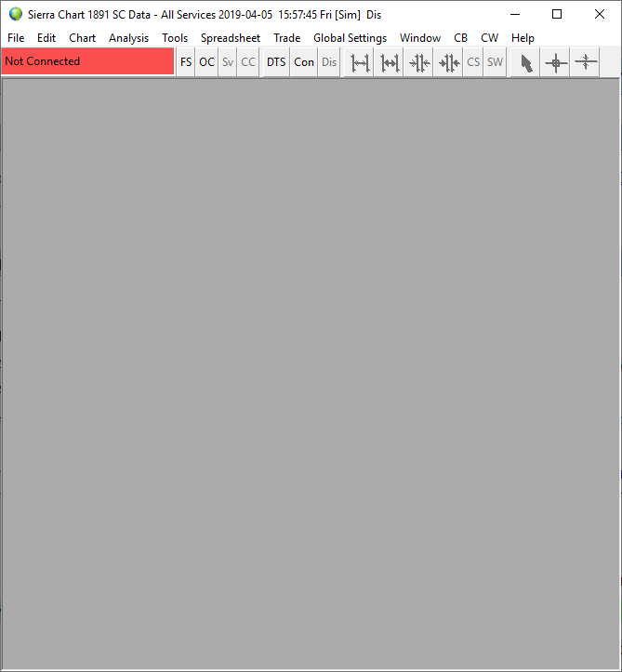The width and height of the screenshot is (622, 672).
Task: Click the Sierra Chart globe icon in title bar
Action: click(x=16, y=14)
